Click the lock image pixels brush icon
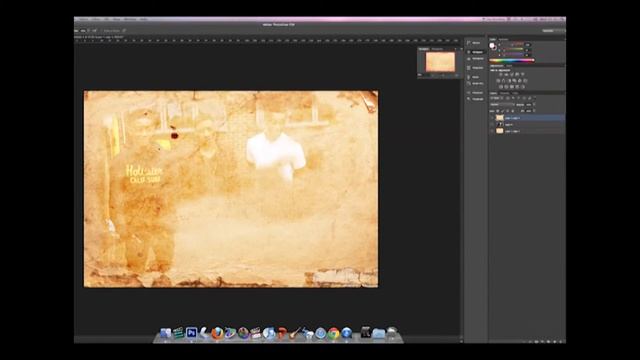Image resolution: width=640 pixels, height=360 pixels. [502, 111]
